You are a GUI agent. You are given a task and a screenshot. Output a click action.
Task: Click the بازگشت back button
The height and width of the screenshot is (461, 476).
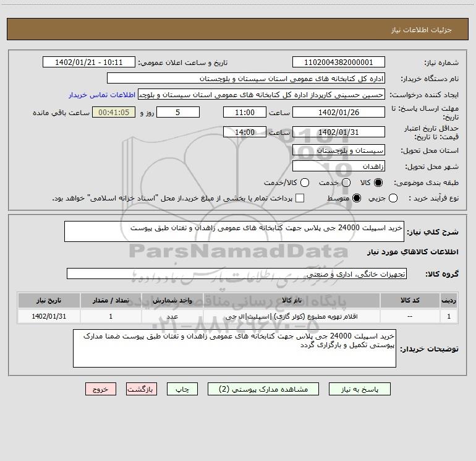pos(142,389)
